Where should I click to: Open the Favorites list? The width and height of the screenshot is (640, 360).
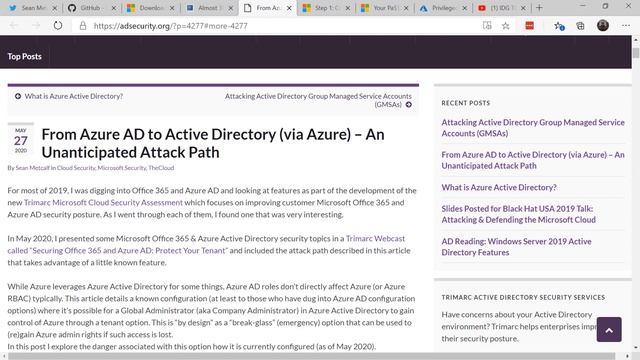(559, 26)
